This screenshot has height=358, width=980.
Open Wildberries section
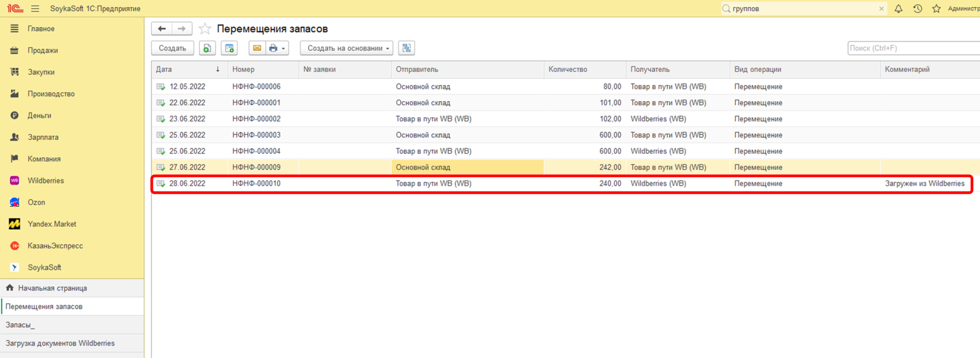45,180
